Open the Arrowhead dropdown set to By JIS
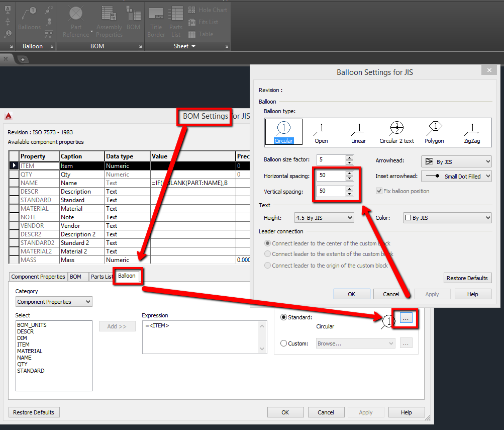 (x=456, y=161)
